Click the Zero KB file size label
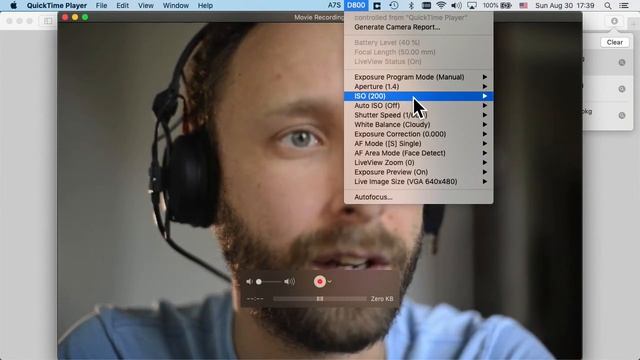This screenshot has height=360, width=640. pos(382,299)
